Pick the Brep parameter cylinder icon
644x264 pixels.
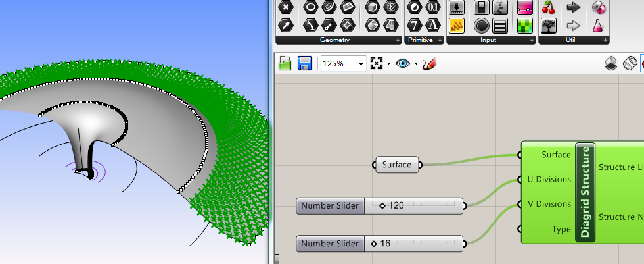click(x=373, y=26)
